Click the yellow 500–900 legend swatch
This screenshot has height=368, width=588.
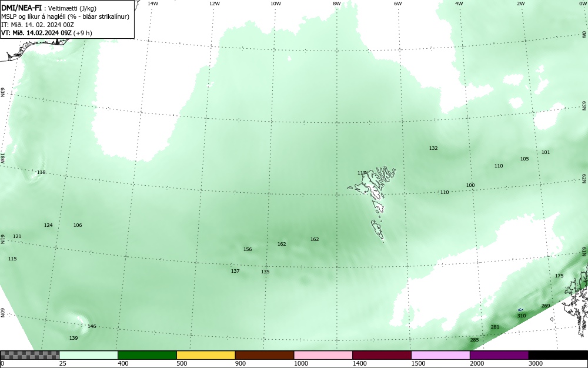pos(206,355)
